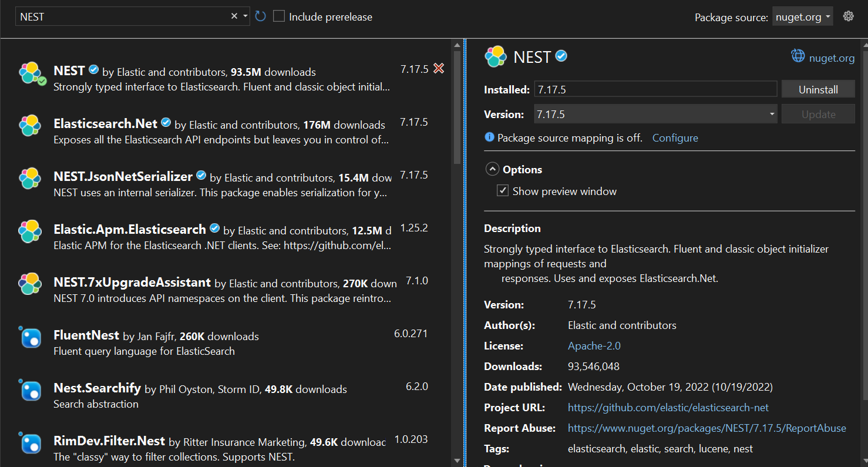Open search history dropdown arrow
This screenshot has height=467, width=868.
coord(245,16)
